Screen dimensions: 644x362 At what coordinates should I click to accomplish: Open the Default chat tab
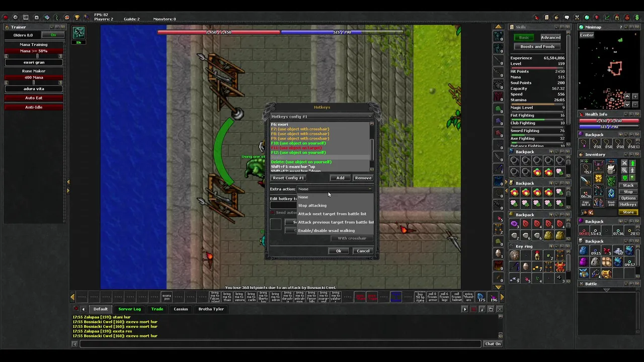(100, 309)
